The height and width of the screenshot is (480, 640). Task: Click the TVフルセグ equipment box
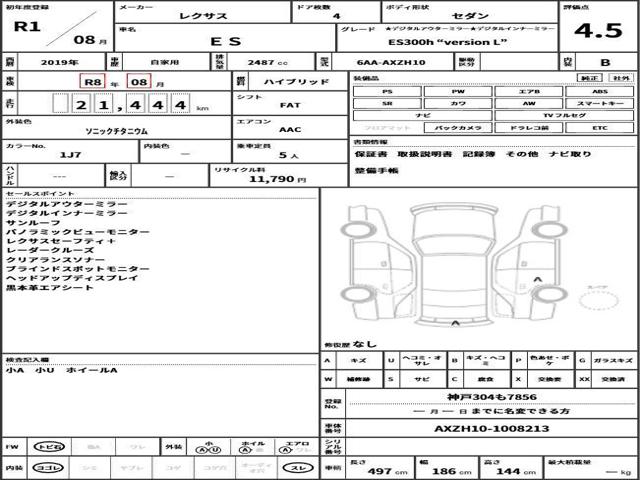point(564,116)
